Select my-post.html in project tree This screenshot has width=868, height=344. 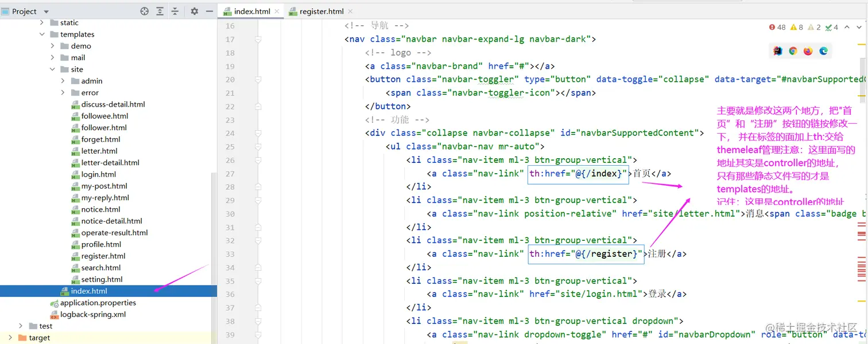(99, 186)
